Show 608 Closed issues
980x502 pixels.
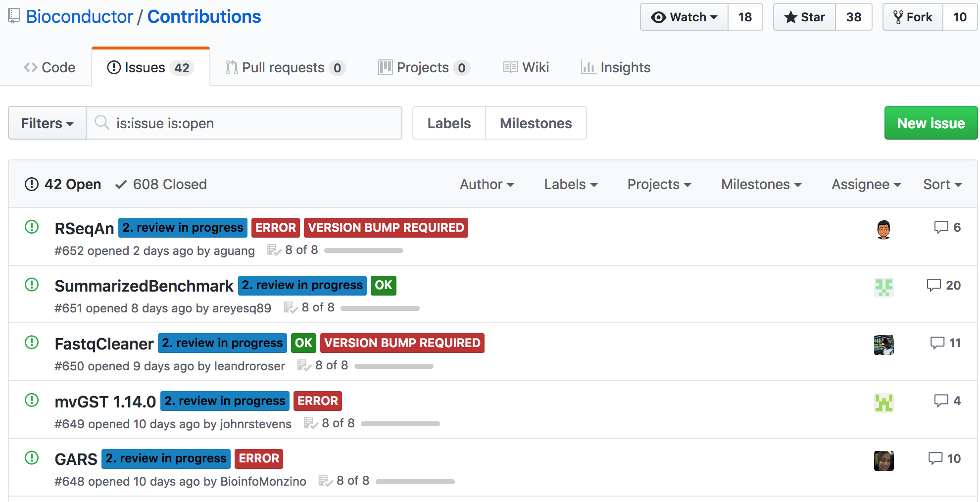coord(161,184)
